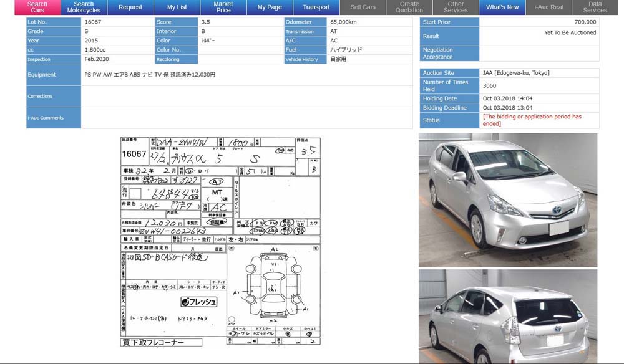Switch to the Market Price tab

click(x=223, y=7)
